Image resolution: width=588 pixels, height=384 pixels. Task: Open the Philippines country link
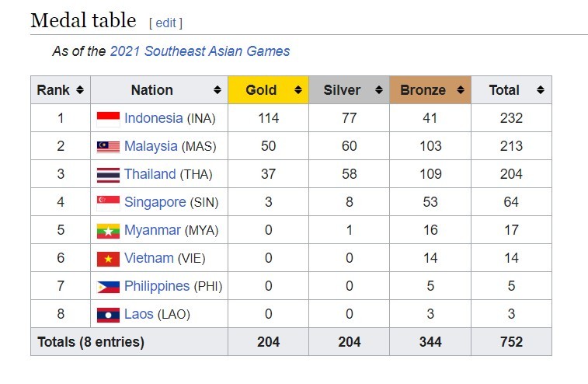[157, 286]
